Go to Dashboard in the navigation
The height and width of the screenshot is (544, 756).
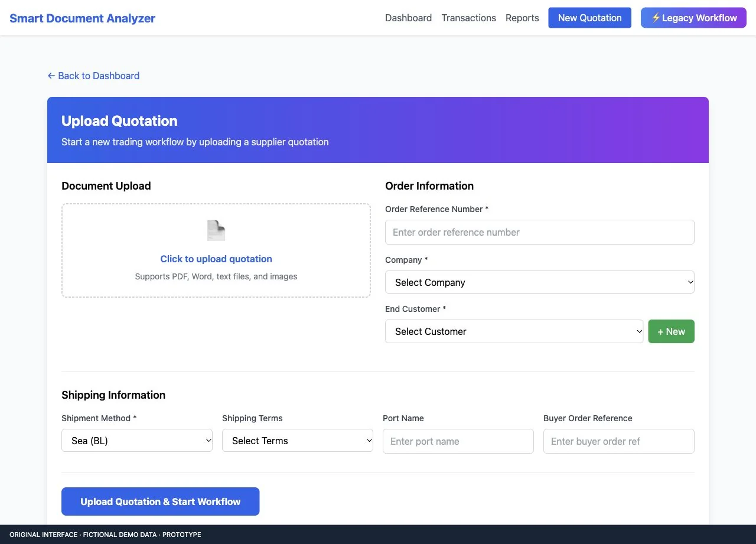point(408,18)
